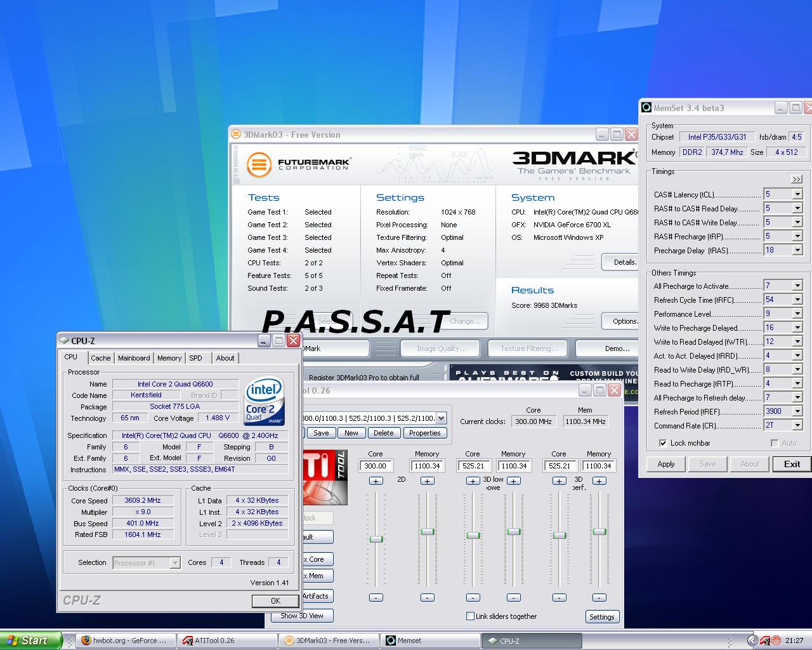
Task: Click Texture Filtering button in 3DMark03
Action: pos(529,348)
